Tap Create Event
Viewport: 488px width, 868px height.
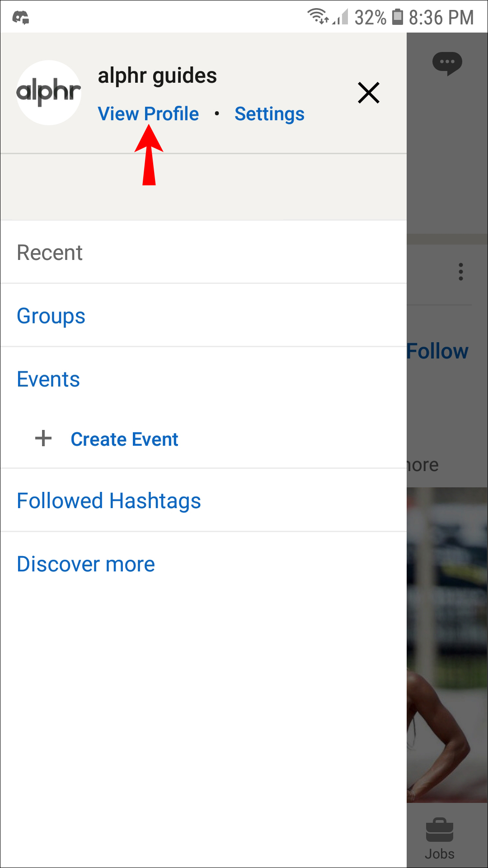[x=124, y=439]
